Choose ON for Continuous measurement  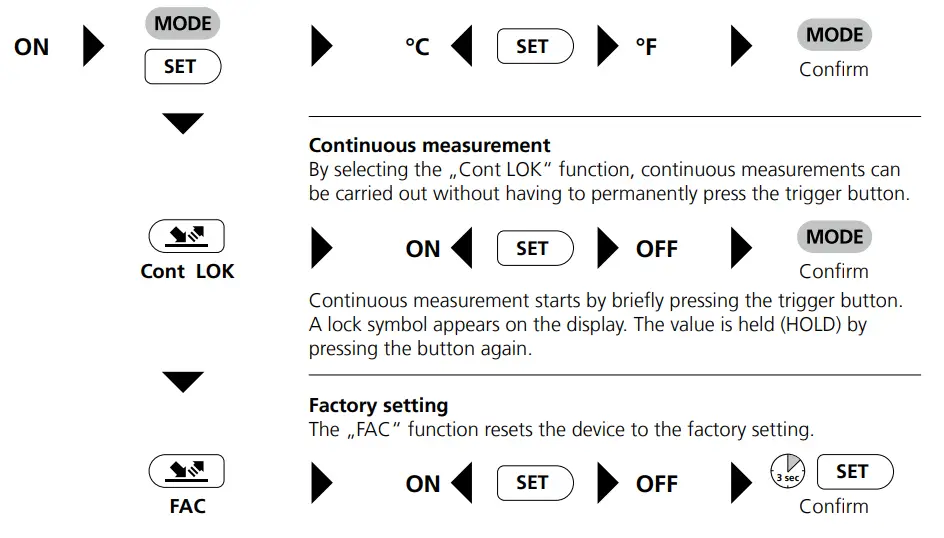(423, 249)
